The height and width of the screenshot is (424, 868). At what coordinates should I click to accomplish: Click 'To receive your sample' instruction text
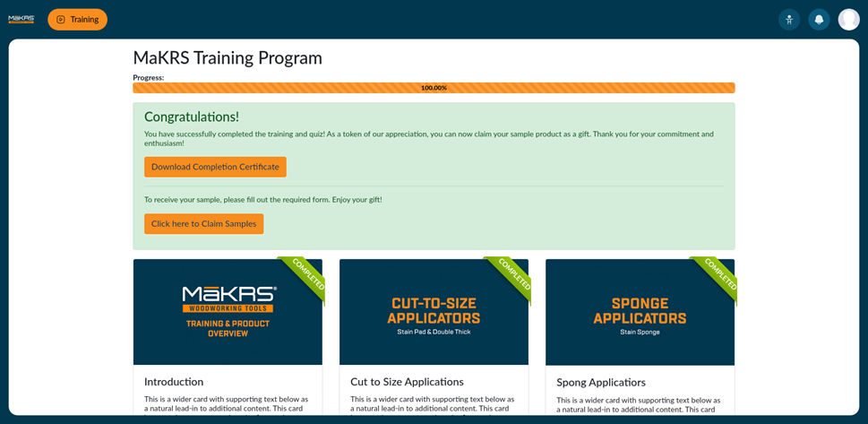point(263,199)
